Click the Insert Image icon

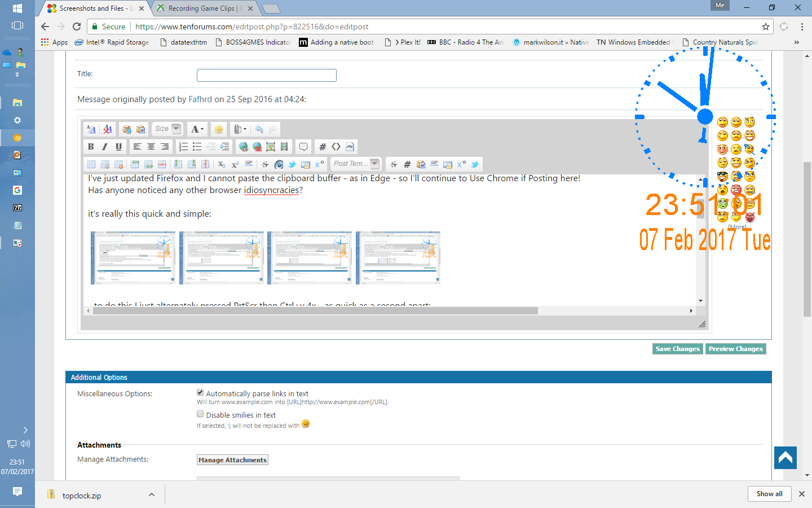coord(271,147)
